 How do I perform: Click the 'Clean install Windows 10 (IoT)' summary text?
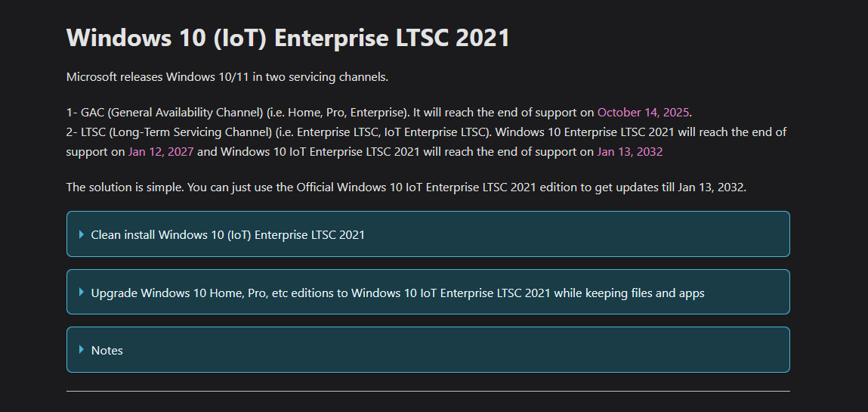(x=227, y=234)
